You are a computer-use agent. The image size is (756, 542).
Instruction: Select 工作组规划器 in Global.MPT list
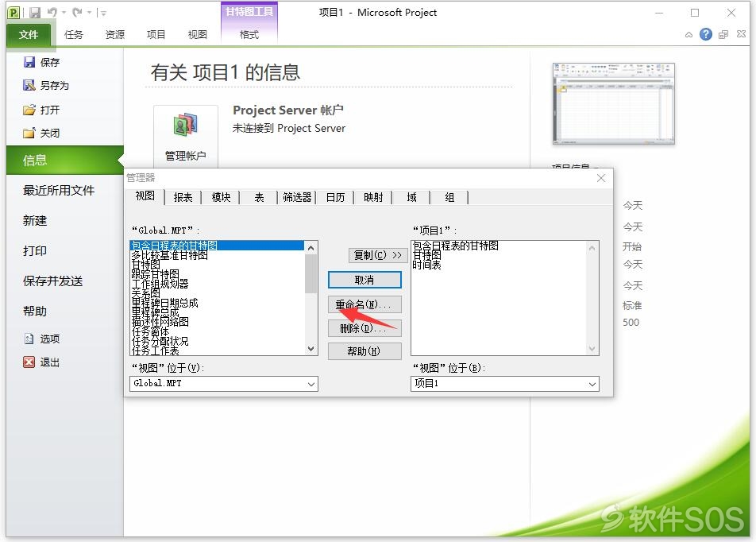[160, 284]
